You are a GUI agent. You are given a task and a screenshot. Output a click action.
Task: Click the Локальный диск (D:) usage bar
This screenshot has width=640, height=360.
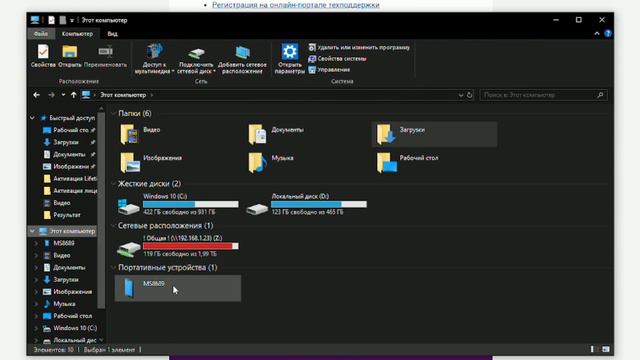pyautogui.click(x=319, y=204)
